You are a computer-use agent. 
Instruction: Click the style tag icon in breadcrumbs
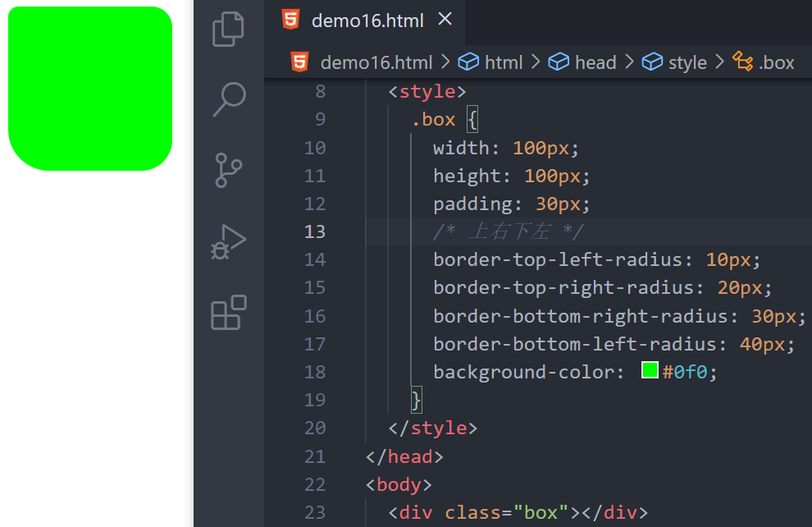click(652, 62)
